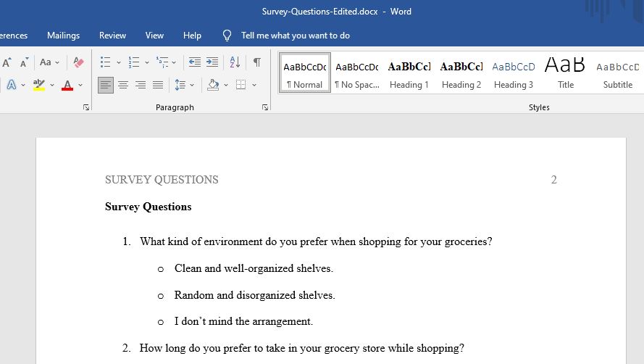
Task: Click the Numbering list icon
Action: click(134, 62)
